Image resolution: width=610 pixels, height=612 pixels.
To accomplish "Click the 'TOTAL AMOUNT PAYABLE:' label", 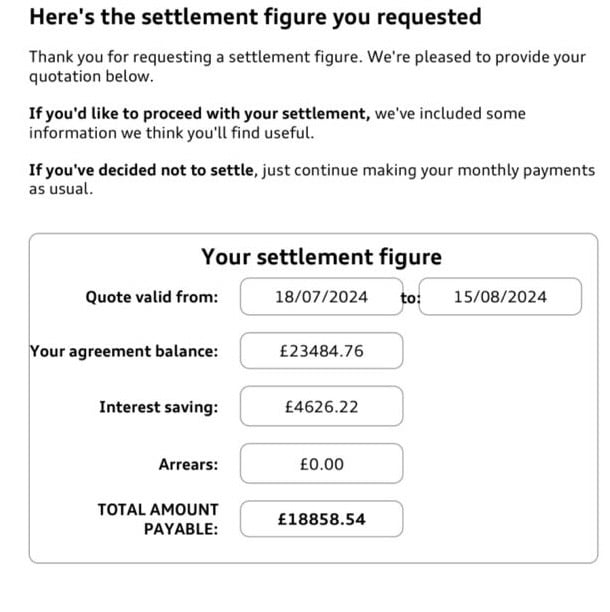I will 158,519.
